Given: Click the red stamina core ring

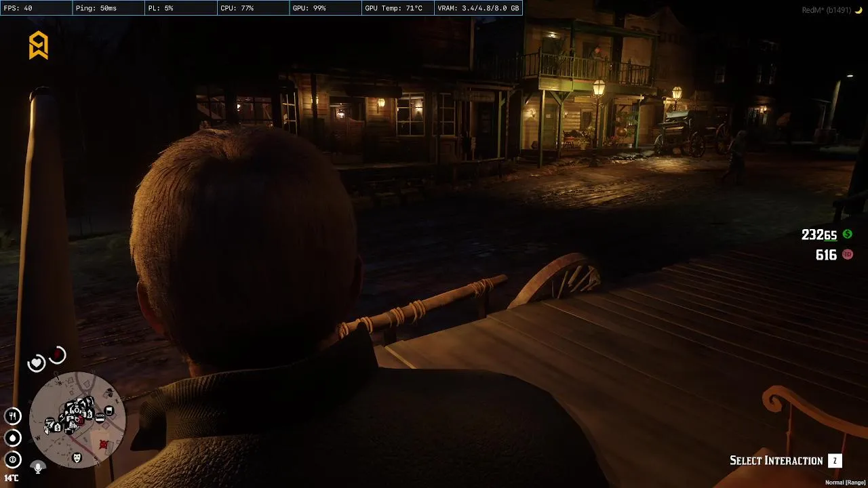Looking at the screenshot, I should pyautogui.click(x=58, y=355).
